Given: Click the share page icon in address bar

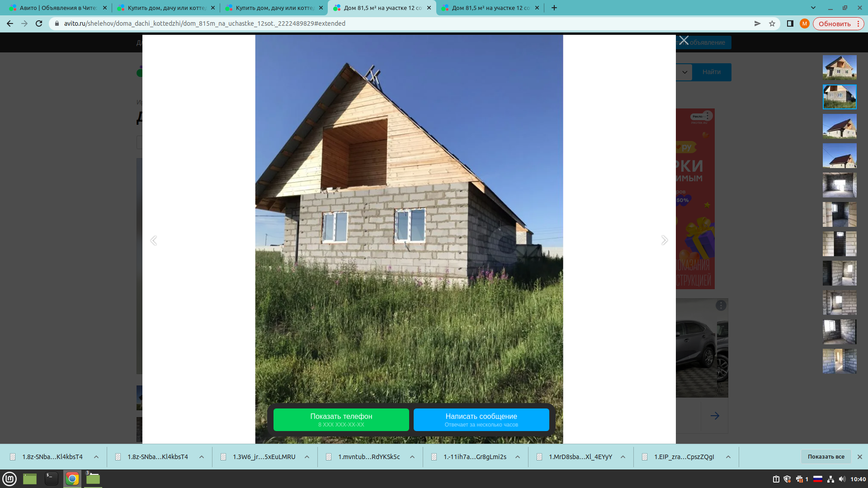Looking at the screenshot, I should coord(757,23).
